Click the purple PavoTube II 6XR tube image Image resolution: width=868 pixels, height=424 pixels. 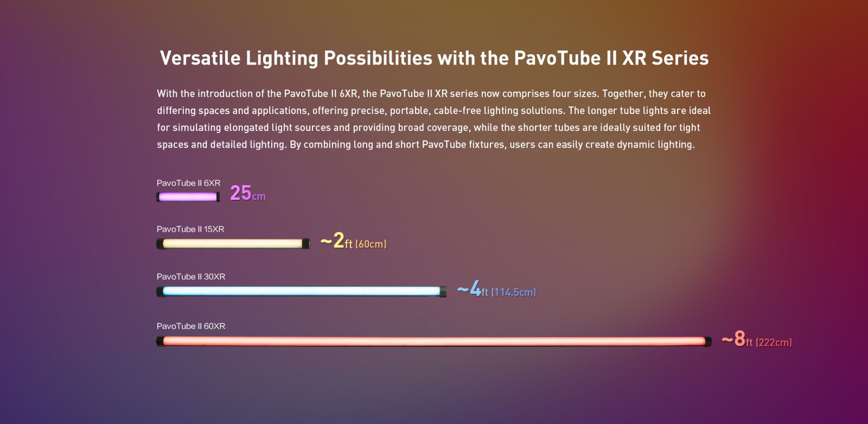click(x=188, y=197)
